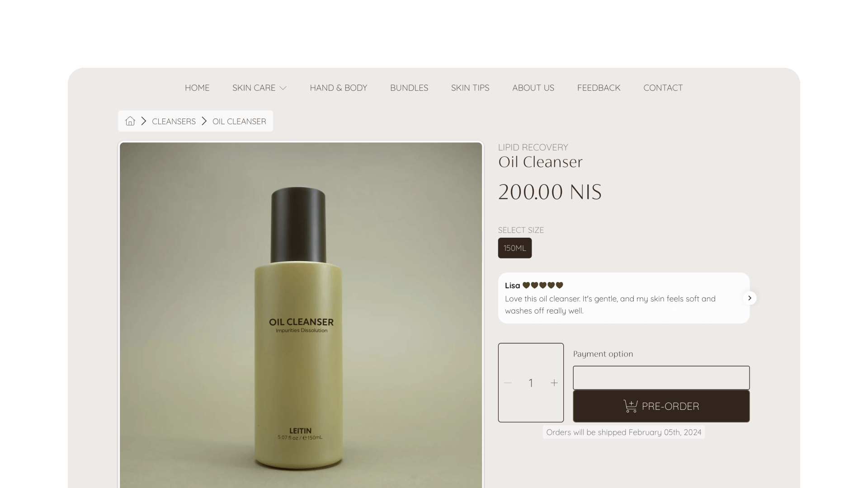The height and width of the screenshot is (488, 868).
Task: Navigate to About Us
Action: click(x=533, y=88)
